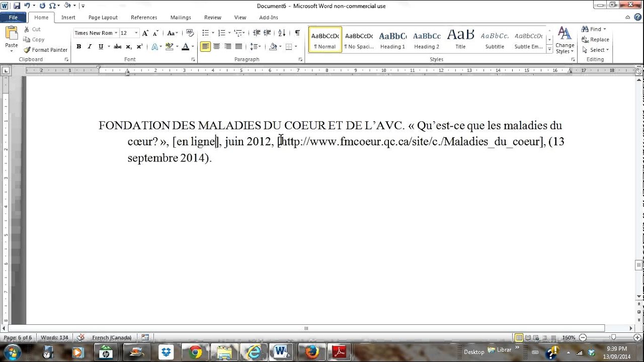Click the Text Effects icon
The height and width of the screenshot is (362, 644).
154,47
